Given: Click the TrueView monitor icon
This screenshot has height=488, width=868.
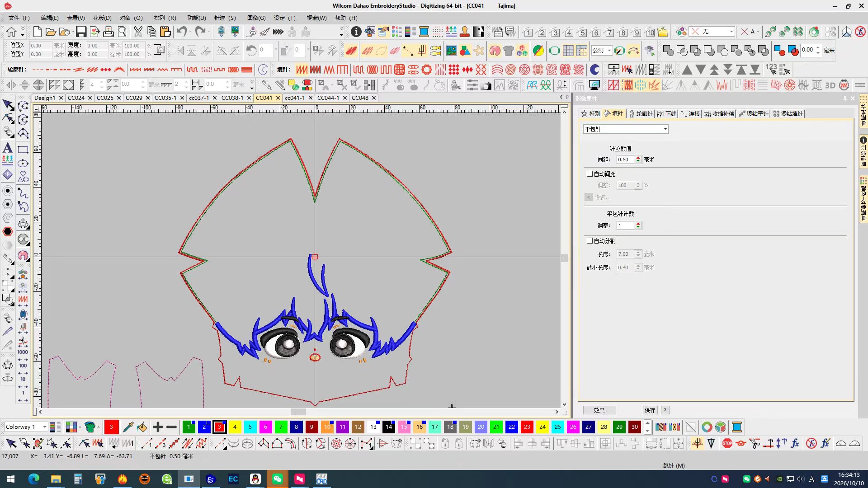Looking at the screenshot, I should coord(594,85).
